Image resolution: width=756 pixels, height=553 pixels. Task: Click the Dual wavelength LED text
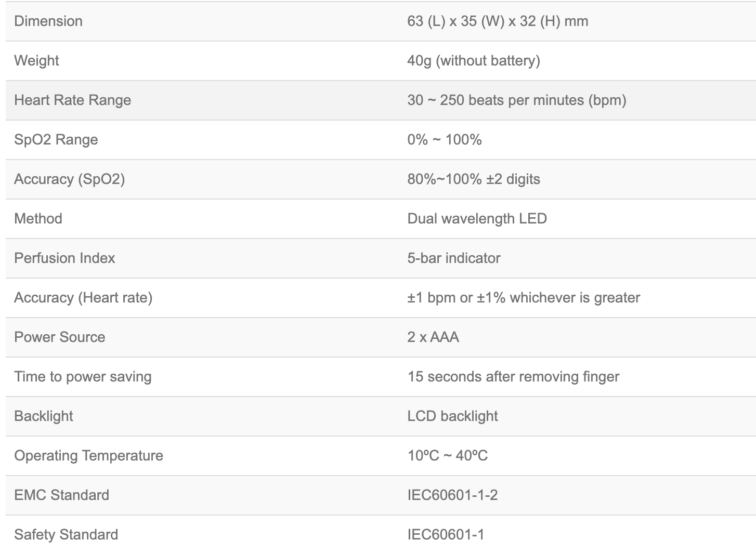[x=477, y=219]
